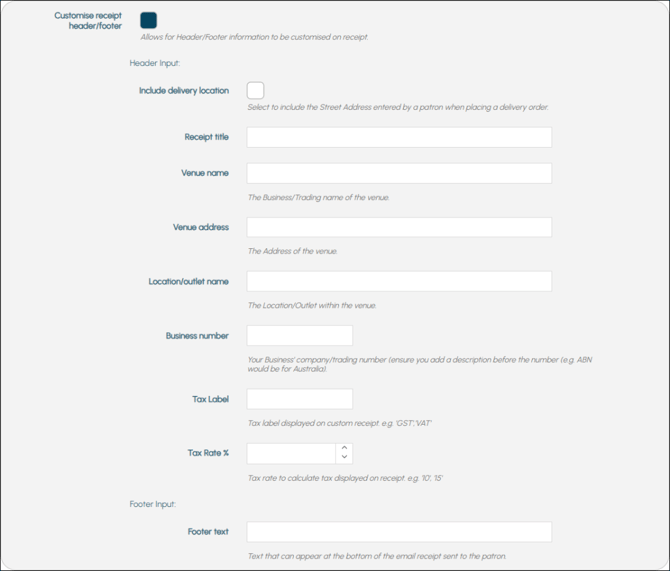
Task: Click into the Receipt title field
Action: [399, 137]
